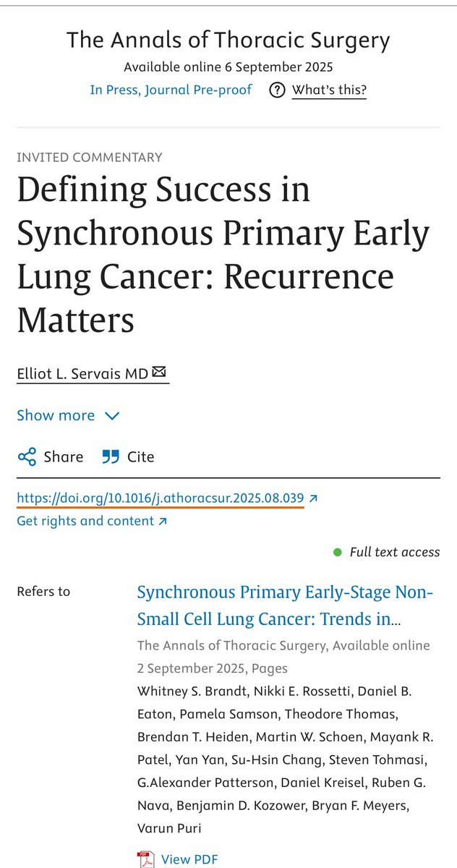Click the external arrow after DOI link
The image size is (457, 868).
click(312, 498)
